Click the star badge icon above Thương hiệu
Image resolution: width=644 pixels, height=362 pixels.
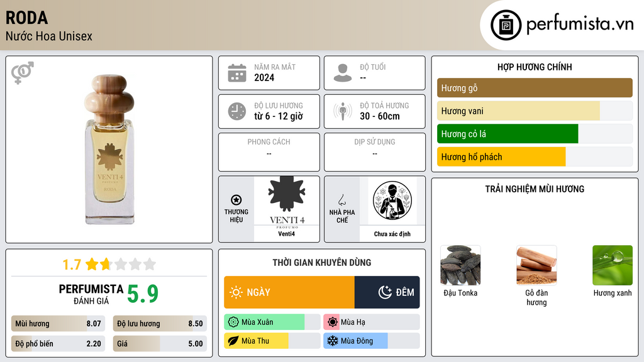tap(236, 200)
